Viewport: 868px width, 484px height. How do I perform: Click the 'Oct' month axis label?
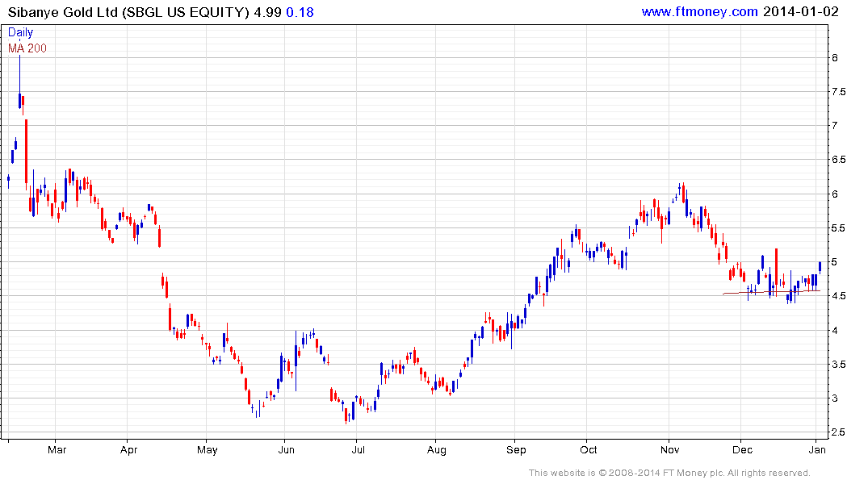[589, 449]
